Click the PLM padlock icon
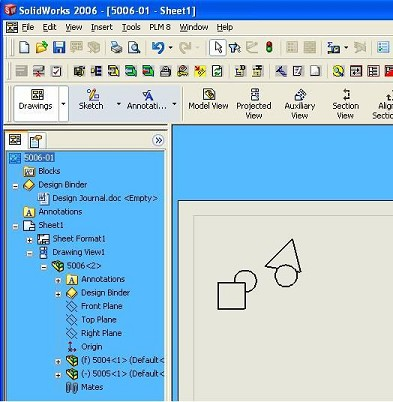 pos(165,71)
